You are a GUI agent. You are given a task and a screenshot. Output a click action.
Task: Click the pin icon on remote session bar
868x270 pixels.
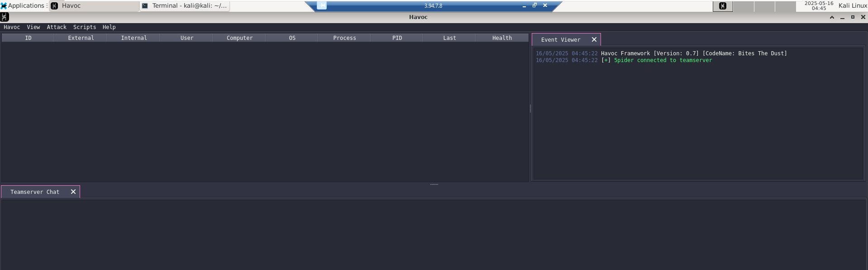[x=321, y=5]
